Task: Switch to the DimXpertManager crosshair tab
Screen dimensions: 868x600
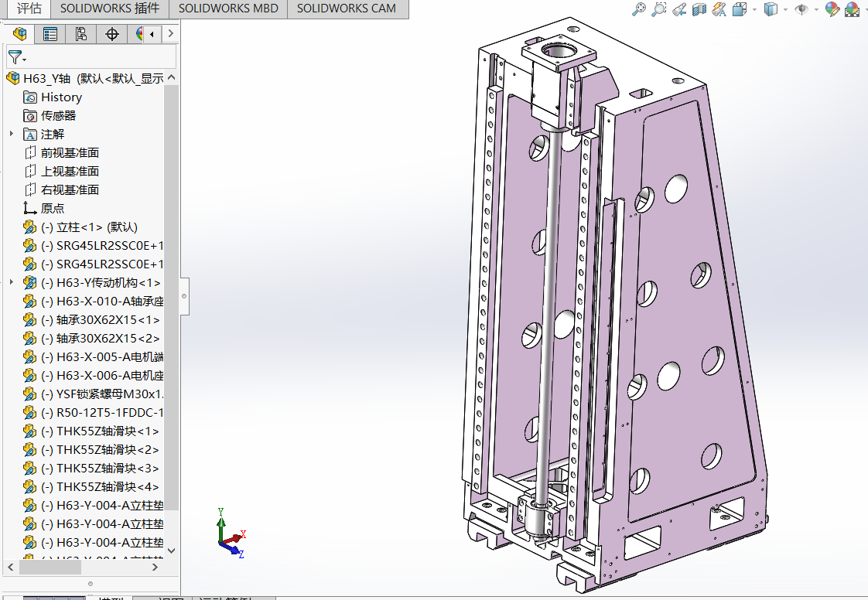Action: click(112, 34)
